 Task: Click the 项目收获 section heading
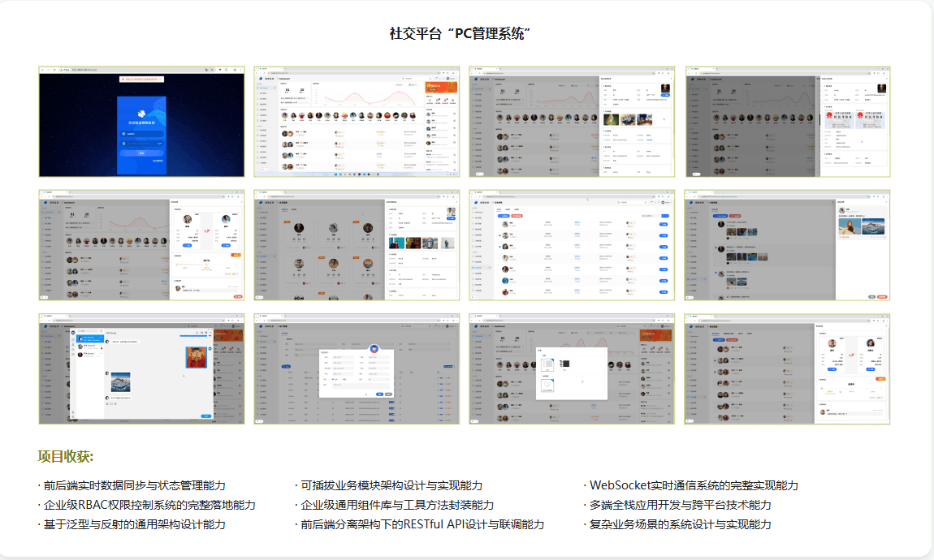click(66, 457)
